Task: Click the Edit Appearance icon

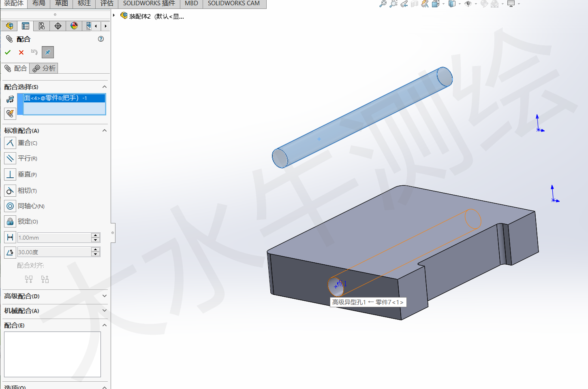Action: (x=484, y=4)
